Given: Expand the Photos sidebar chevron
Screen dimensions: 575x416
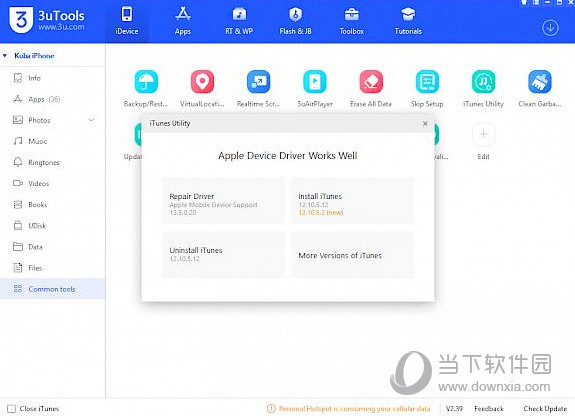Looking at the screenshot, I should click(91, 120).
